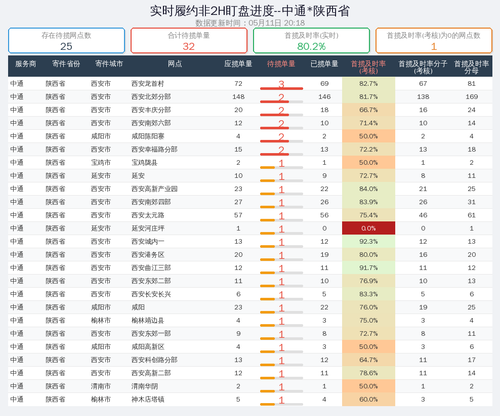Select the 咸阳高新区 network name
This screenshot has width=500, height=416.
(148, 347)
